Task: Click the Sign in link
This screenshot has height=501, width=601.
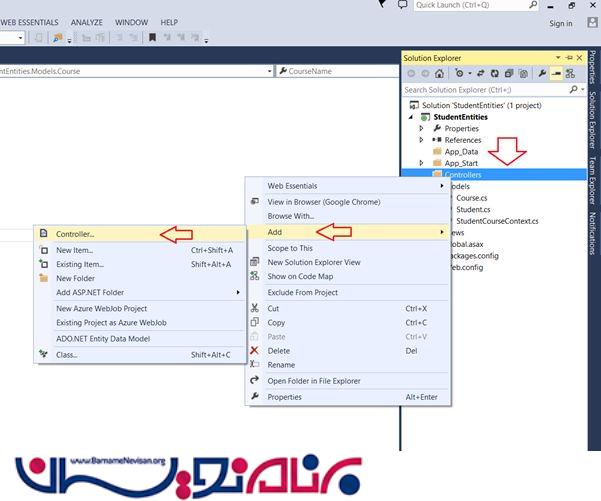Action: coord(561,24)
